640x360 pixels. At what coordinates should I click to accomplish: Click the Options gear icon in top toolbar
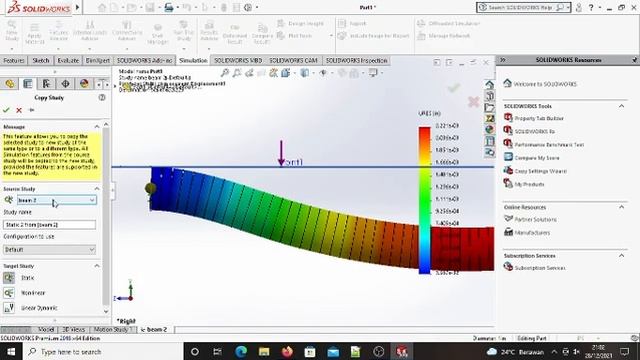tap(248, 7)
